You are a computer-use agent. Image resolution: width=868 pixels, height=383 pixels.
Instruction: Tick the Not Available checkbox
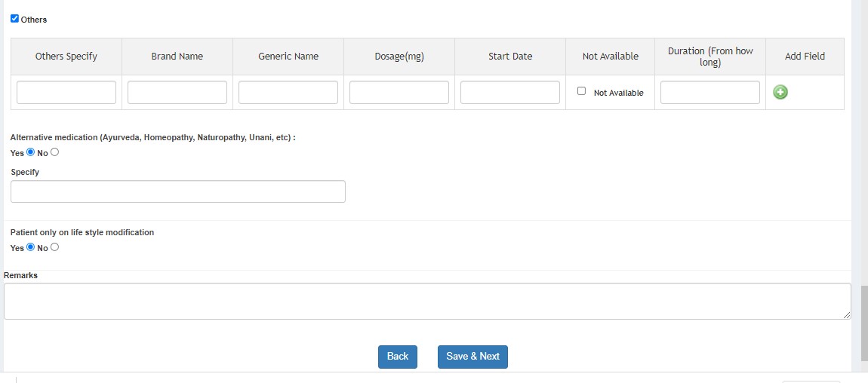tap(581, 91)
